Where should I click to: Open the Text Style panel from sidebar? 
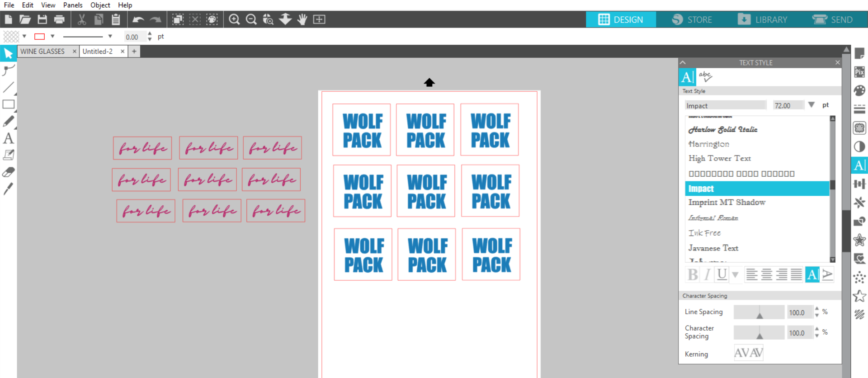[859, 165]
